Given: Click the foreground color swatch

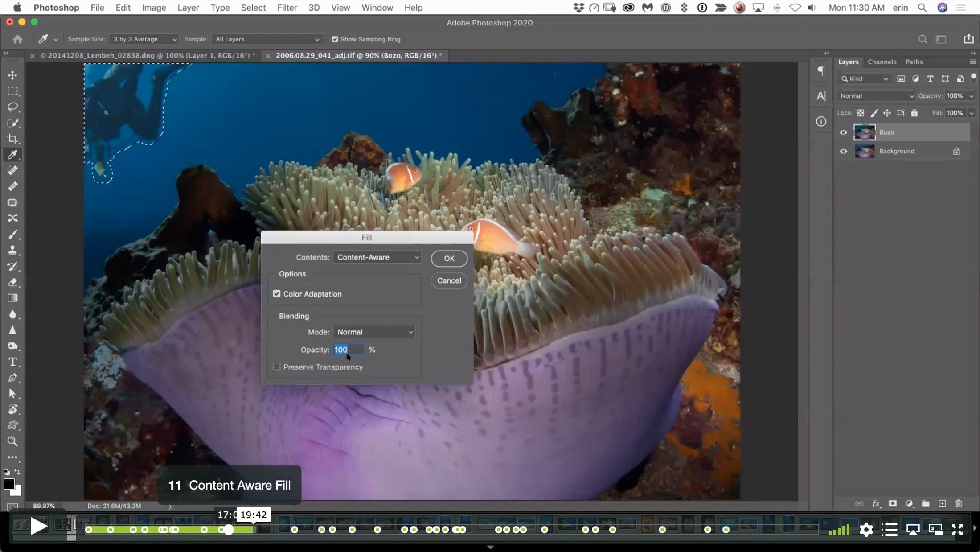Looking at the screenshot, I should click(8, 484).
